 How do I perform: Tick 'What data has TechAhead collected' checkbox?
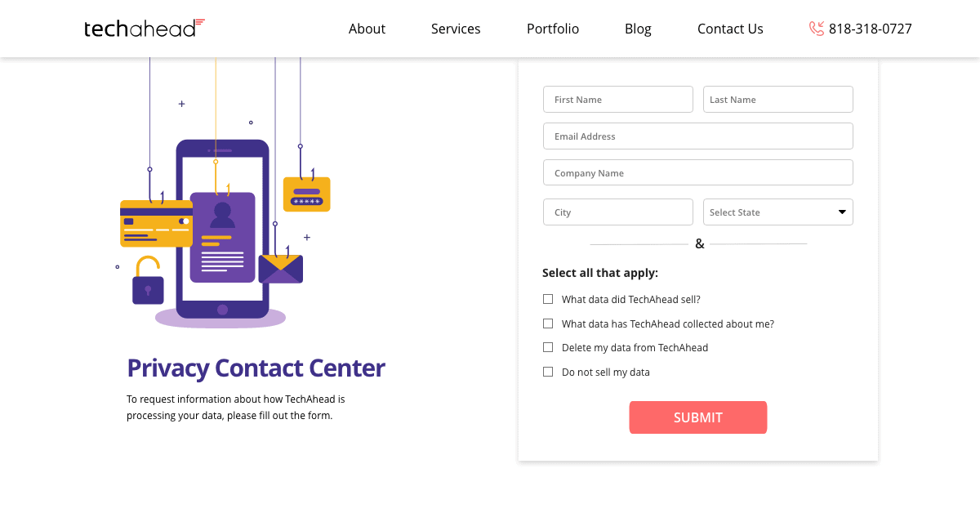tap(548, 323)
